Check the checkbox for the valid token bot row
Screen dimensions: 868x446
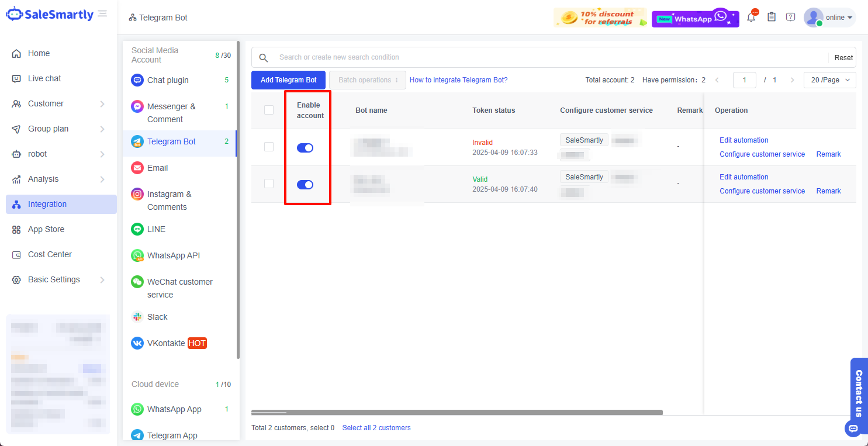click(268, 184)
